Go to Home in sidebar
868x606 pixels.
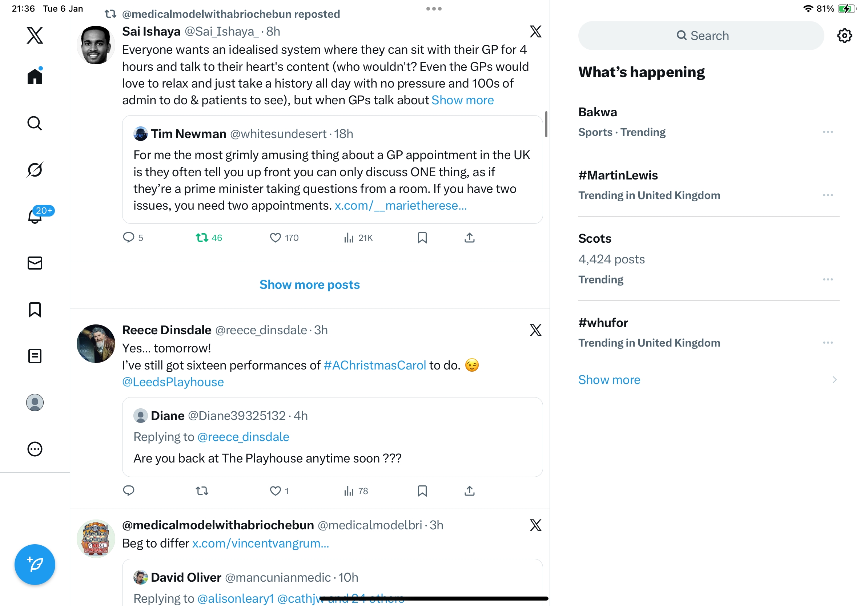click(x=35, y=77)
